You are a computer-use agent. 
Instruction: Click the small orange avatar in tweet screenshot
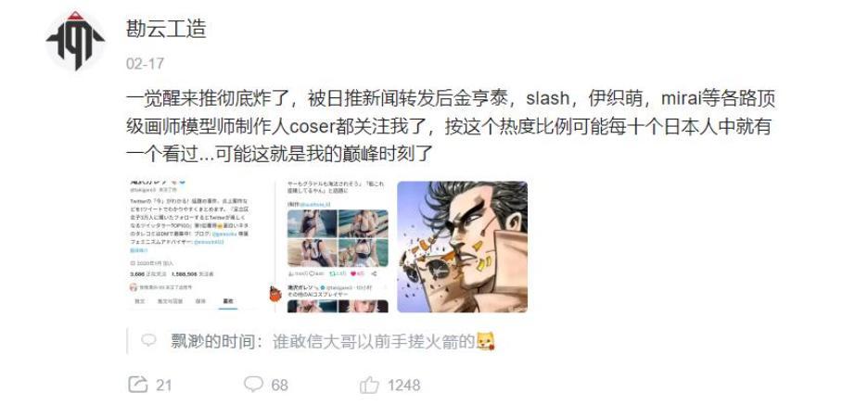click(275, 294)
